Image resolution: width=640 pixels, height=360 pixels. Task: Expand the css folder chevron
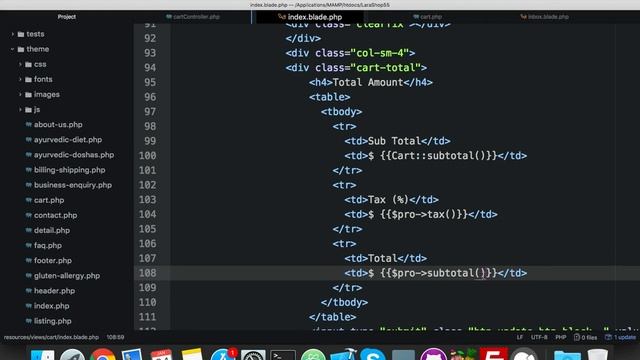(x=20, y=64)
